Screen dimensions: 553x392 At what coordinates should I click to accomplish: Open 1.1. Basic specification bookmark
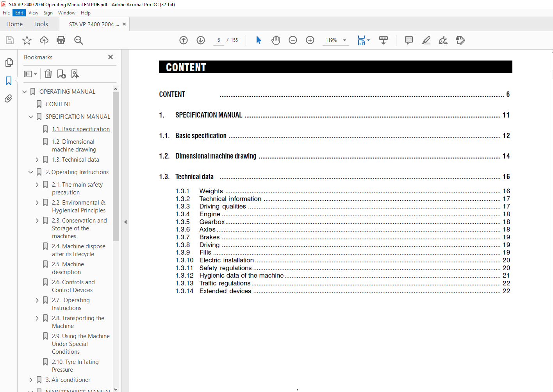point(81,129)
